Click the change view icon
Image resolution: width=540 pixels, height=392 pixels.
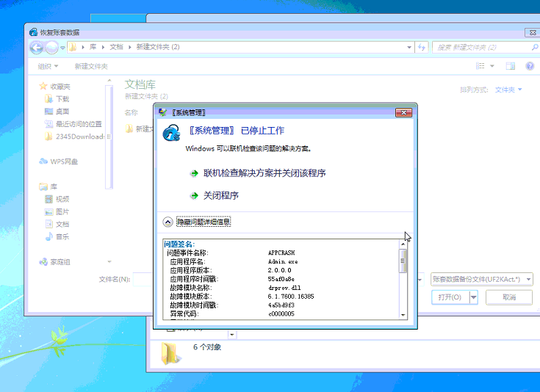[x=480, y=66]
